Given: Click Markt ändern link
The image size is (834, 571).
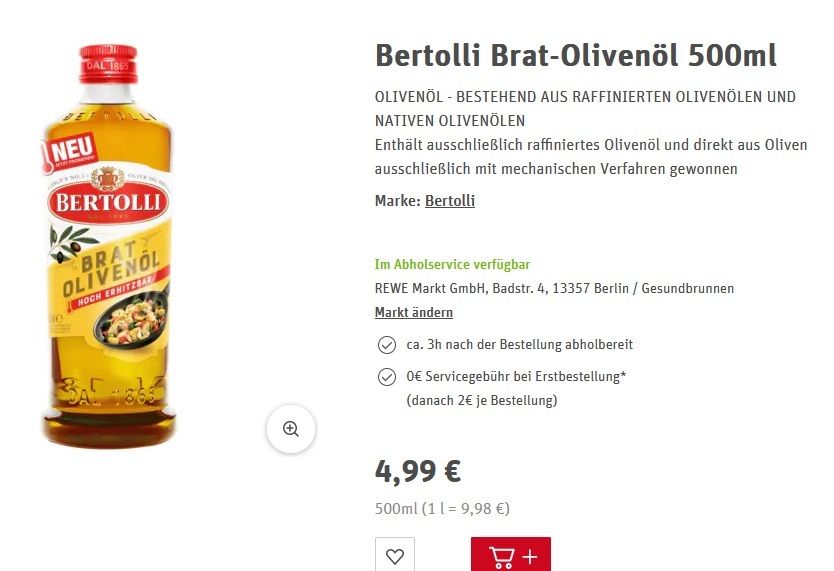Looking at the screenshot, I should pos(414,312).
